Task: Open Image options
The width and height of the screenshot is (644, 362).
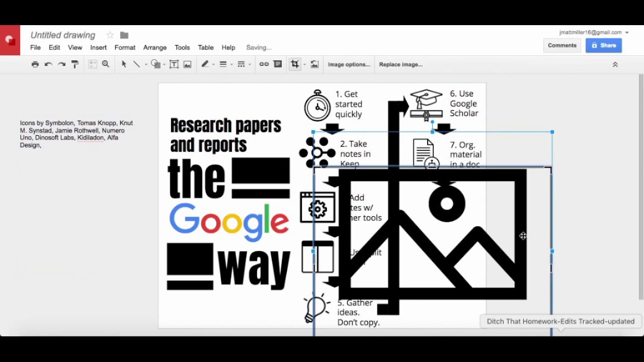Action: [349, 64]
